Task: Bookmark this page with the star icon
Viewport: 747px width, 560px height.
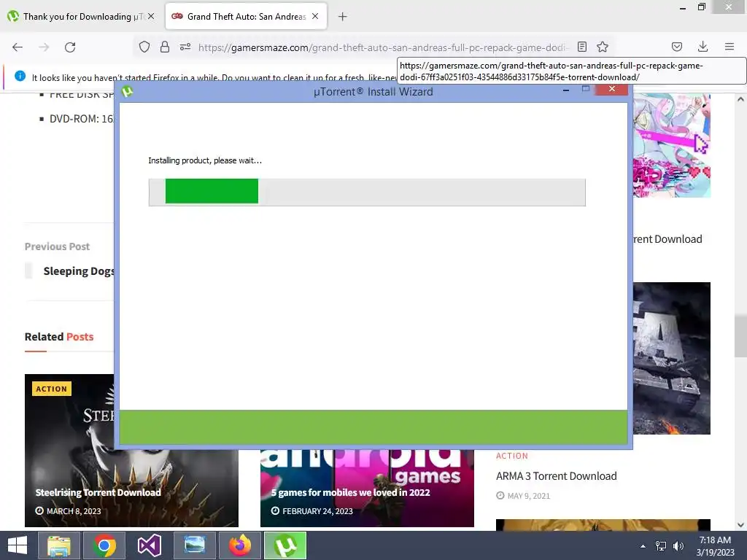Action: tap(603, 47)
